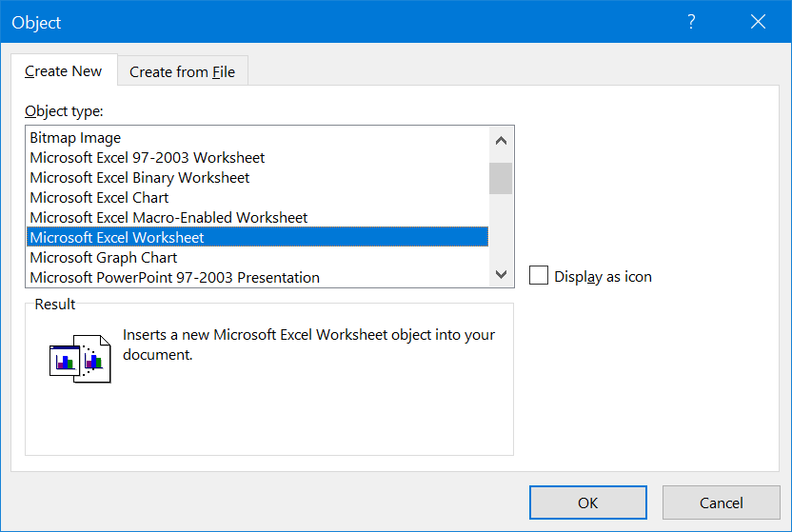The height and width of the screenshot is (532, 792).
Task: Switch to the Create New tab
Action: [x=64, y=71]
